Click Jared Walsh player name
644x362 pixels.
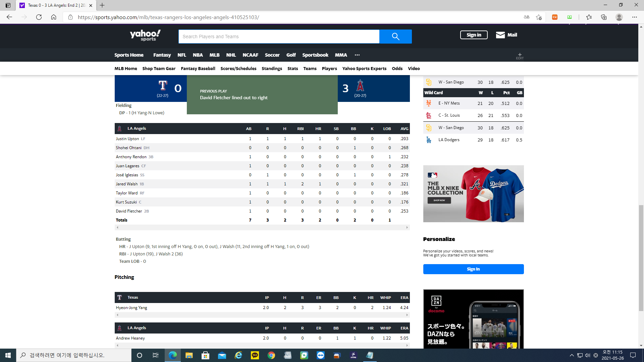point(126,184)
